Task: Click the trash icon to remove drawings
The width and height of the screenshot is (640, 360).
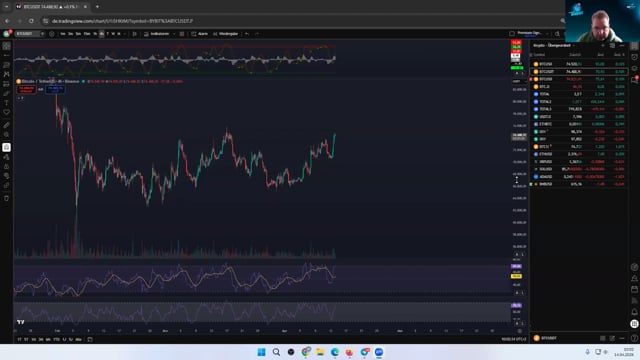Action: coord(7,198)
